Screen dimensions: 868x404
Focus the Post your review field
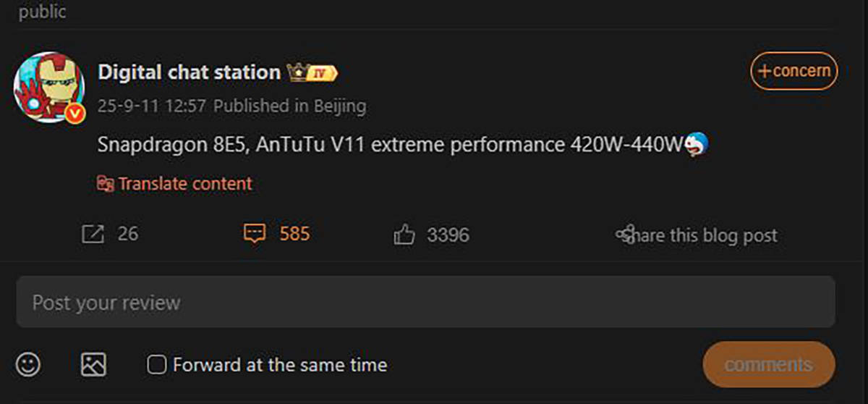pos(425,302)
